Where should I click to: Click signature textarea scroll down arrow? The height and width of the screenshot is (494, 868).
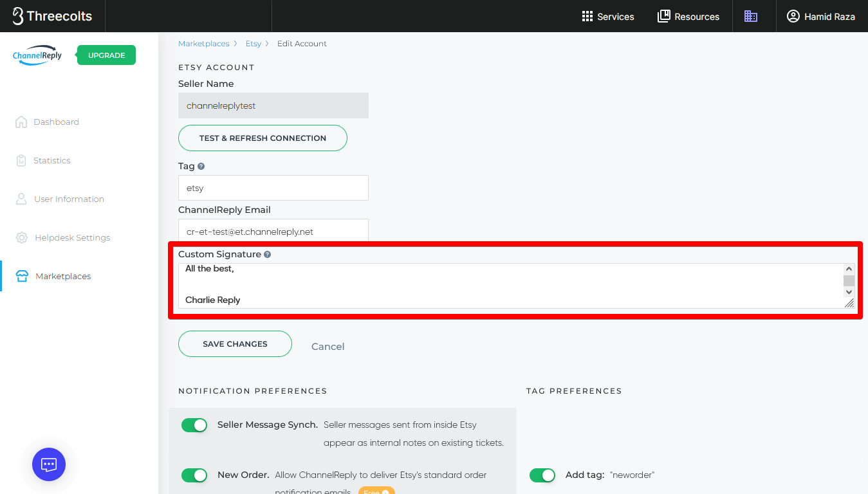pyautogui.click(x=849, y=292)
